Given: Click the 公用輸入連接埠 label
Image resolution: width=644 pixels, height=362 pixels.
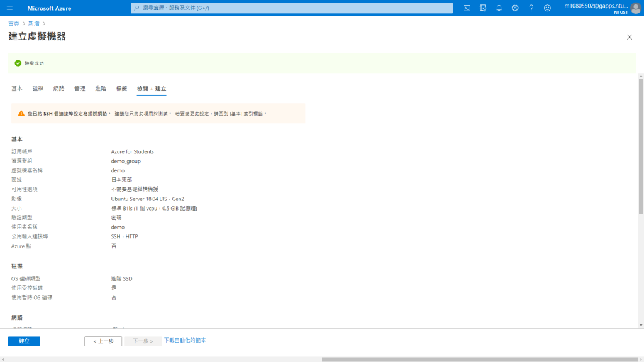Looking at the screenshot, I should click(30, 236).
